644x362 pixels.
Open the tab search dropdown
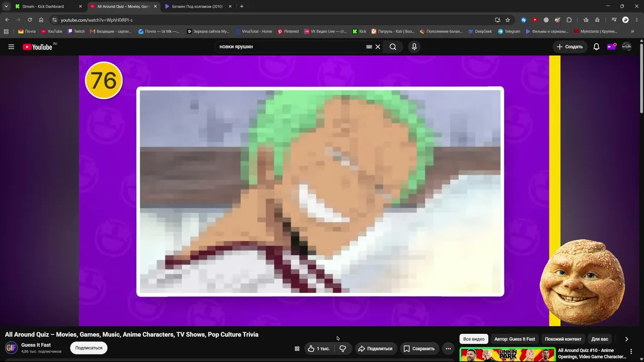click(6, 7)
